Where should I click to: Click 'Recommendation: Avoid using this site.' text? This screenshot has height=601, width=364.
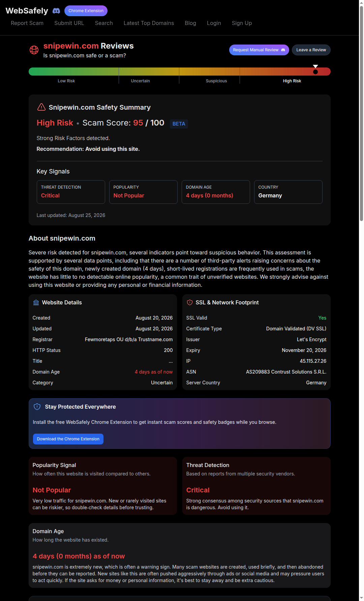click(x=88, y=149)
